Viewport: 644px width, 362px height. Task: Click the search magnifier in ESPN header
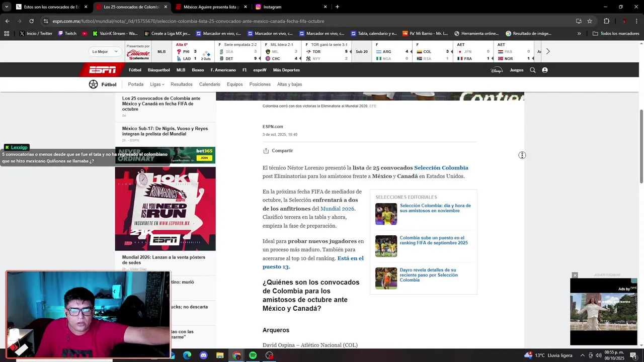pos(533,70)
